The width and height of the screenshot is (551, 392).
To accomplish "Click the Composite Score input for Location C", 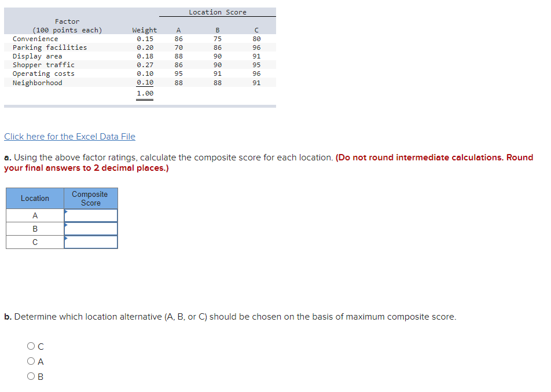I will [91, 241].
